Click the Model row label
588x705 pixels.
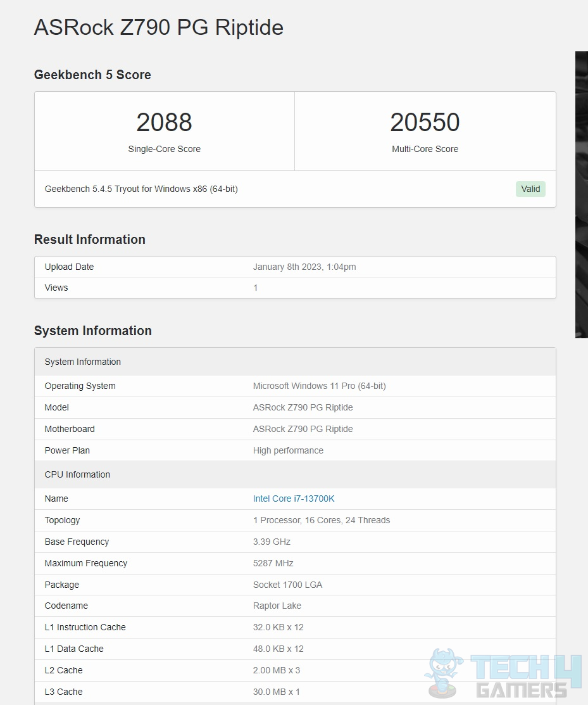(x=56, y=407)
